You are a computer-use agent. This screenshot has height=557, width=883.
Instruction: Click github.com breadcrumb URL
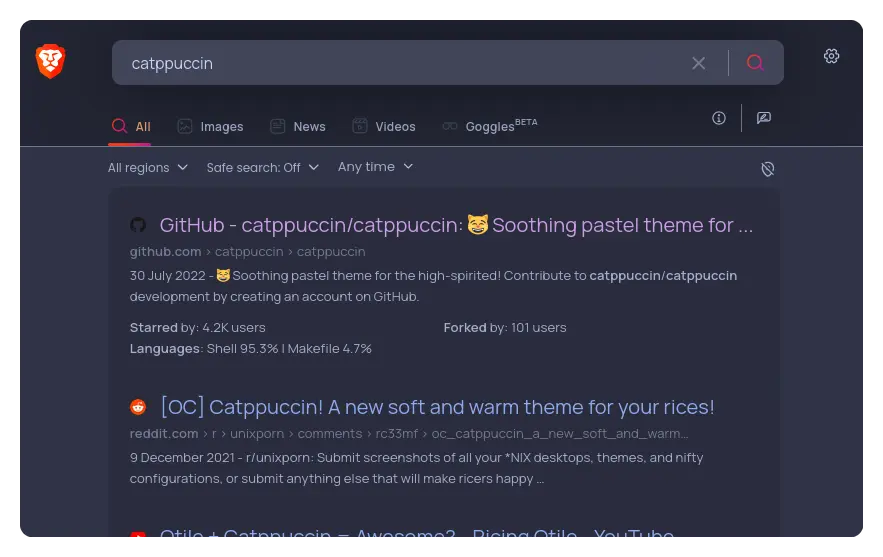pyautogui.click(x=247, y=252)
